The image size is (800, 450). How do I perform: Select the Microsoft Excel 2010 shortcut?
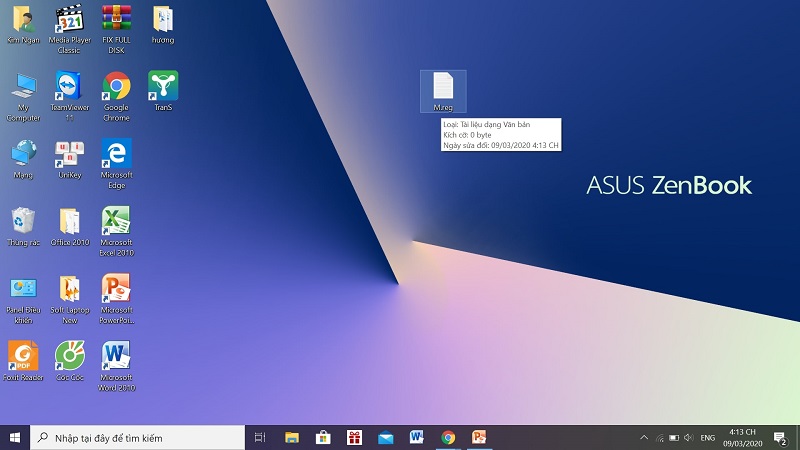coord(116,232)
